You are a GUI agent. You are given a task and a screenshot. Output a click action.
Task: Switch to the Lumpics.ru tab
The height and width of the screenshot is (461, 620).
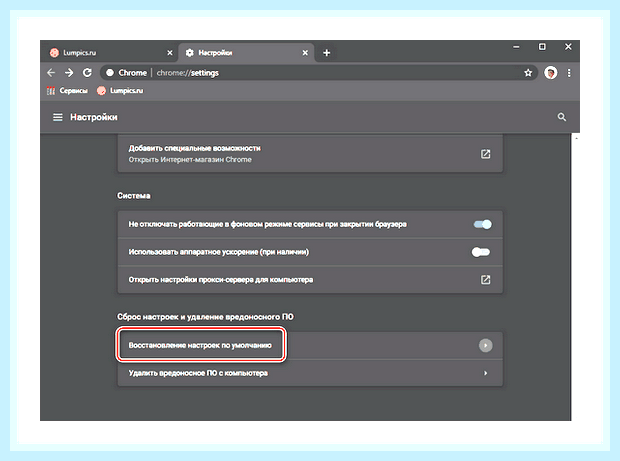[111, 53]
